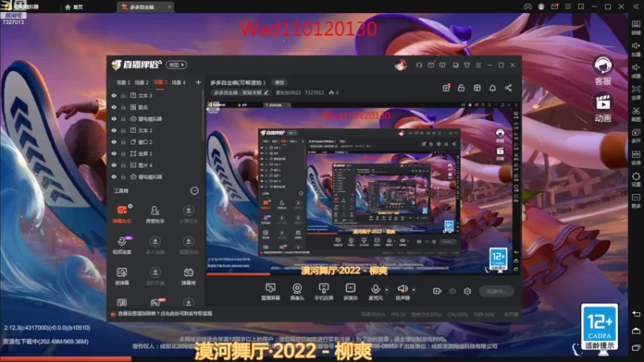The width and height of the screenshot is (644, 362).
Task: Hide the 文本 3 layer
Action: [x=114, y=95]
